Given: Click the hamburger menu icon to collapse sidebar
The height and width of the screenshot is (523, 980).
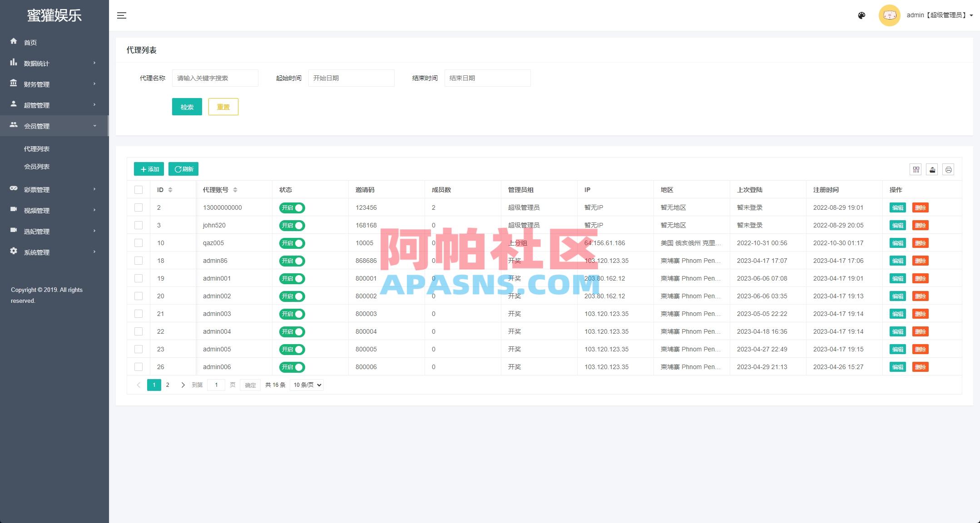Looking at the screenshot, I should [122, 15].
